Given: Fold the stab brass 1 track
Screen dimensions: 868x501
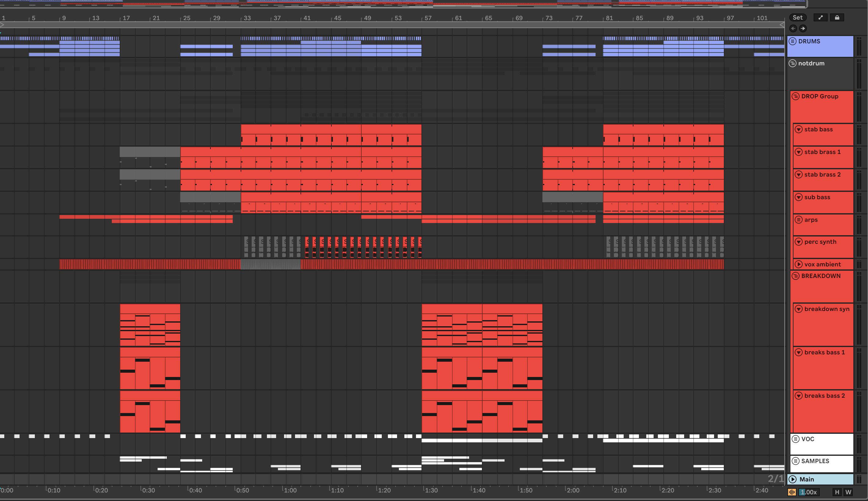Looking at the screenshot, I should click(799, 152).
